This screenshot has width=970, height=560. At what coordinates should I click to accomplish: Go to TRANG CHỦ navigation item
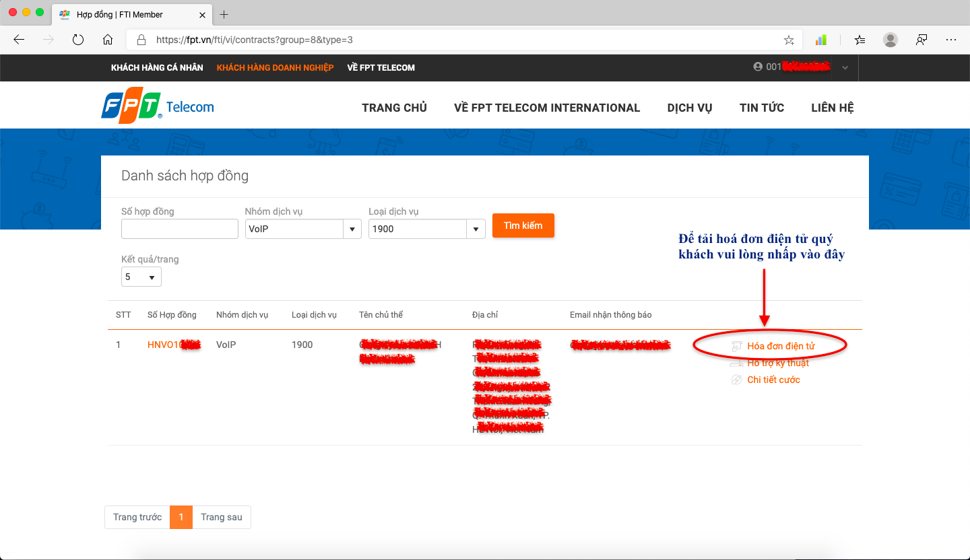coord(394,108)
